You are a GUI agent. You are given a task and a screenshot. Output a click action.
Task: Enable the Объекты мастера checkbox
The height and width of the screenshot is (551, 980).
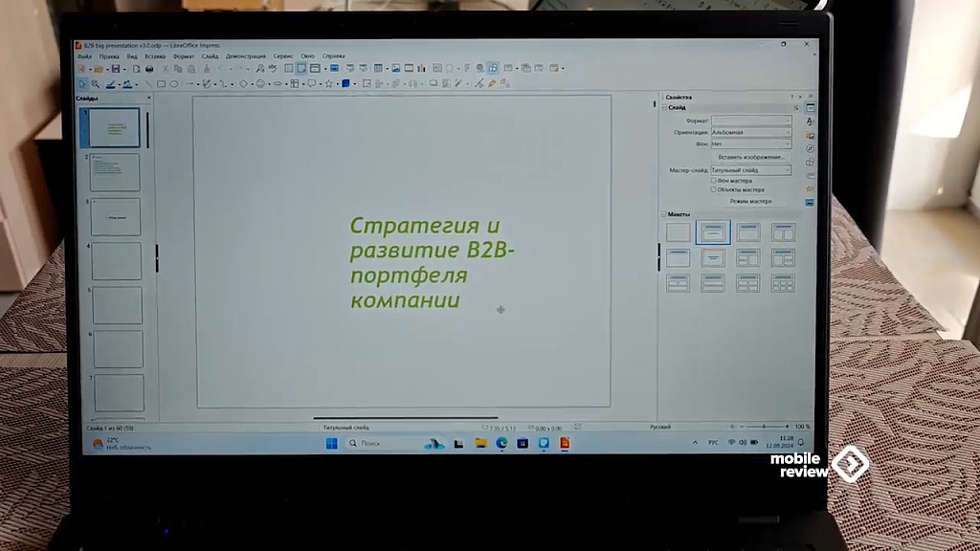(713, 189)
